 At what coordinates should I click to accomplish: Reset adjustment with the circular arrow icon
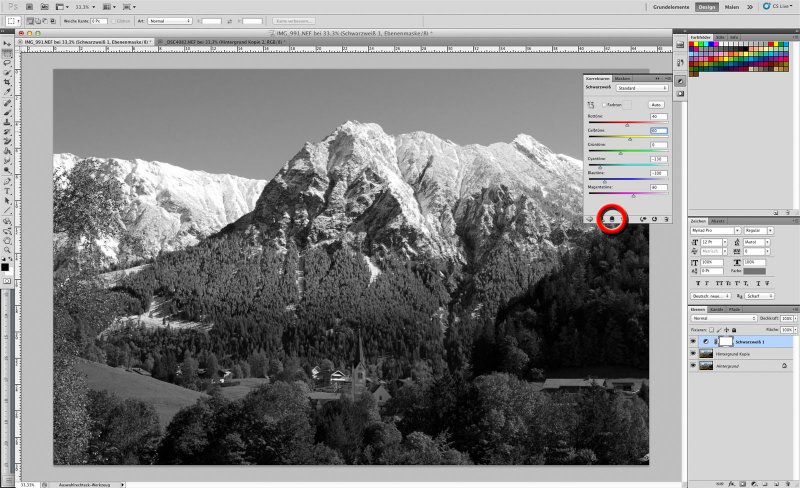pos(653,219)
